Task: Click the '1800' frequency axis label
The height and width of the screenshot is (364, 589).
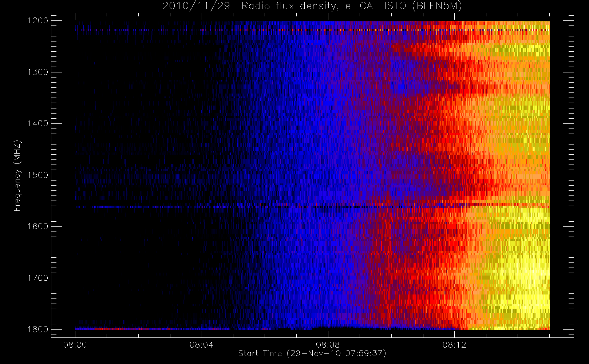Action: pos(38,329)
